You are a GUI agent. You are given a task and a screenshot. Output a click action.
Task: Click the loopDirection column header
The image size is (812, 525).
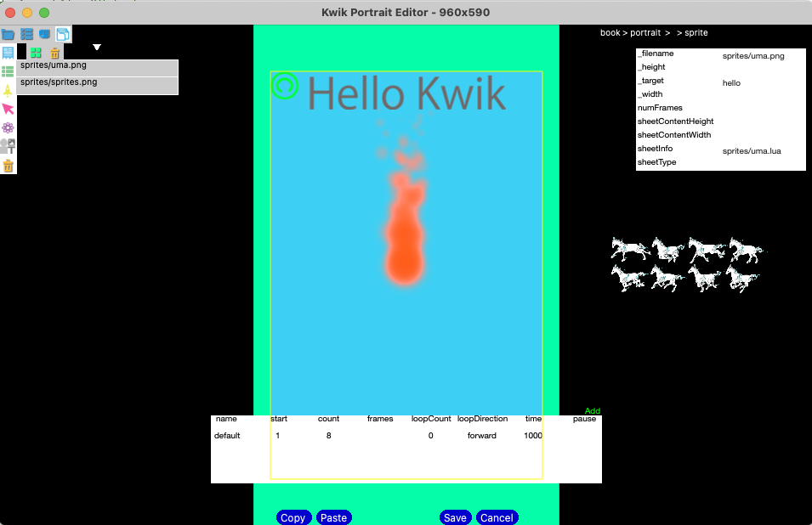point(482,419)
